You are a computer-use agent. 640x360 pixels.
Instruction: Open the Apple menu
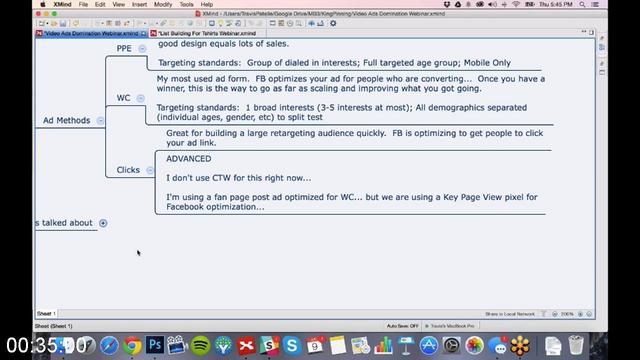click(x=43, y=4)
